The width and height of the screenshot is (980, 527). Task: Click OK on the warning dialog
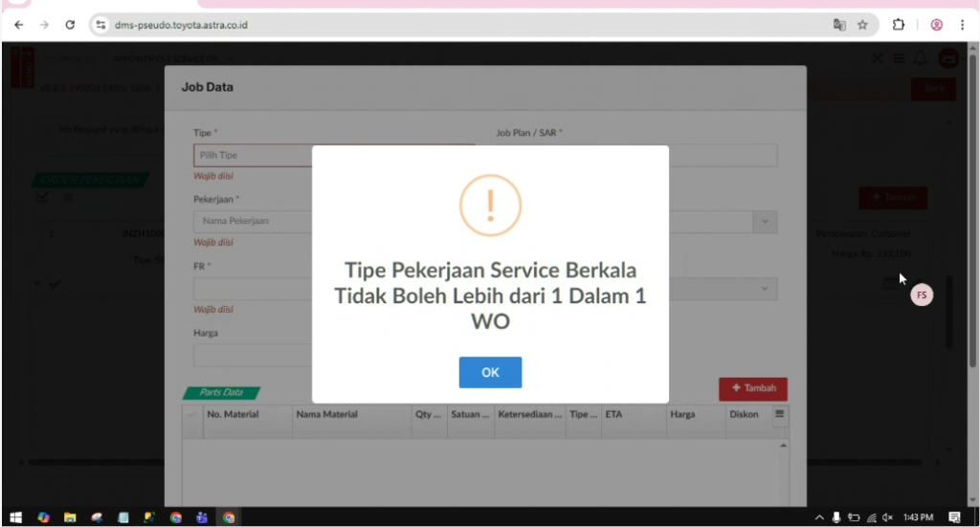[490, 372]
